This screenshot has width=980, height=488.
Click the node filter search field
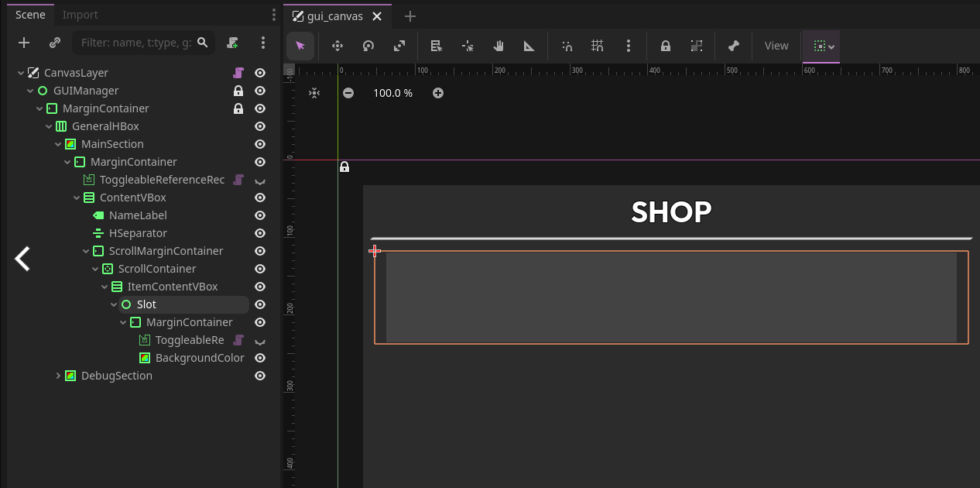[x=139, y=43]
